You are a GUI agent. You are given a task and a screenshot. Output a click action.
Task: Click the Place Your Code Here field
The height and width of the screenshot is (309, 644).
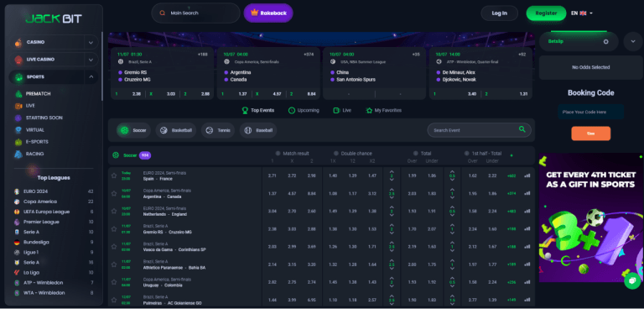tap(590, 112)
